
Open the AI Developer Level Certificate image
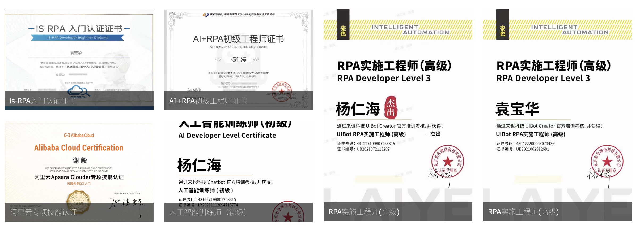point(239,171)
